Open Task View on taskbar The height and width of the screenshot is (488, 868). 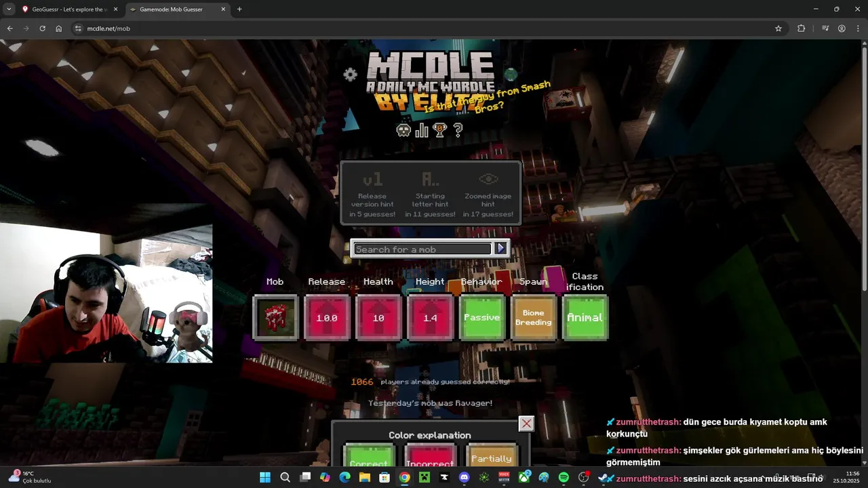click(305, 477)
